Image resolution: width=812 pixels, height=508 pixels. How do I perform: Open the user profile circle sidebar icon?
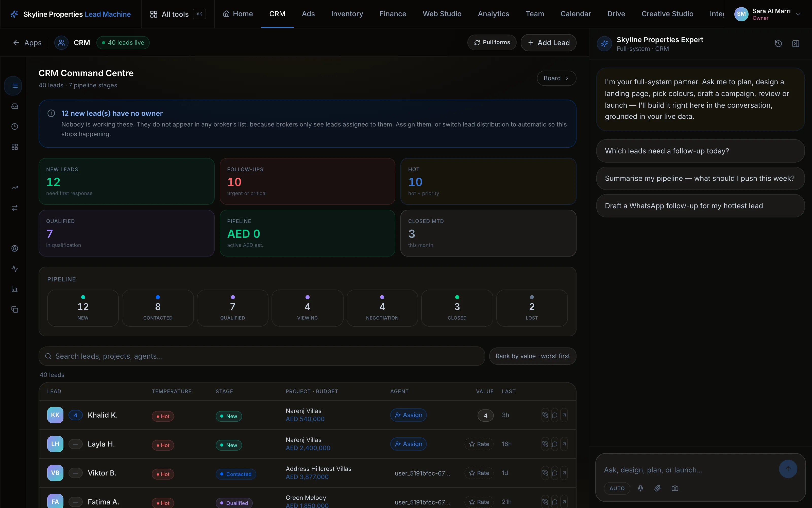pyautogui.click(x=14, y=249)
